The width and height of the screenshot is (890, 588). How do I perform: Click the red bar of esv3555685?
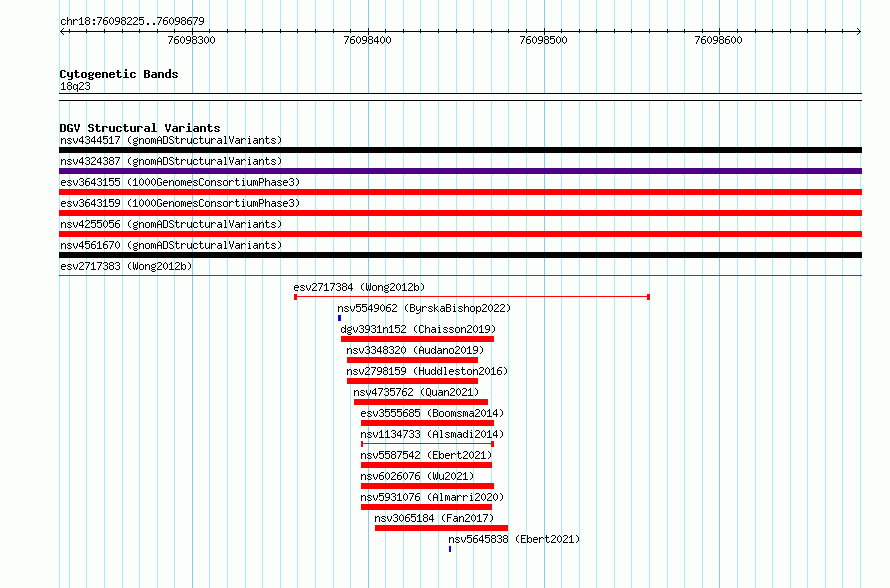(427, 423)
